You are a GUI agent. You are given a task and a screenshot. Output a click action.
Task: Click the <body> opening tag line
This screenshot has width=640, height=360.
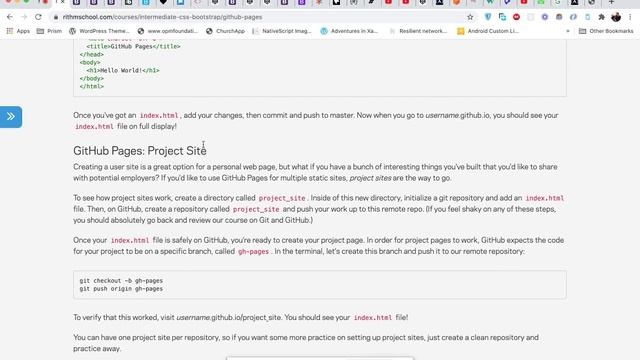pos(90,62)
